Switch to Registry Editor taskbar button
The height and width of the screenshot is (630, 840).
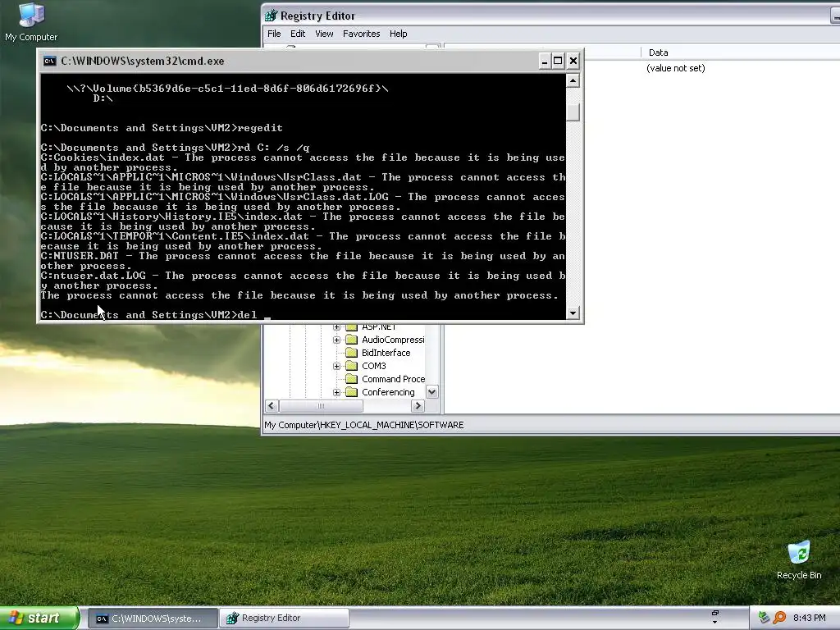point(284,619)
